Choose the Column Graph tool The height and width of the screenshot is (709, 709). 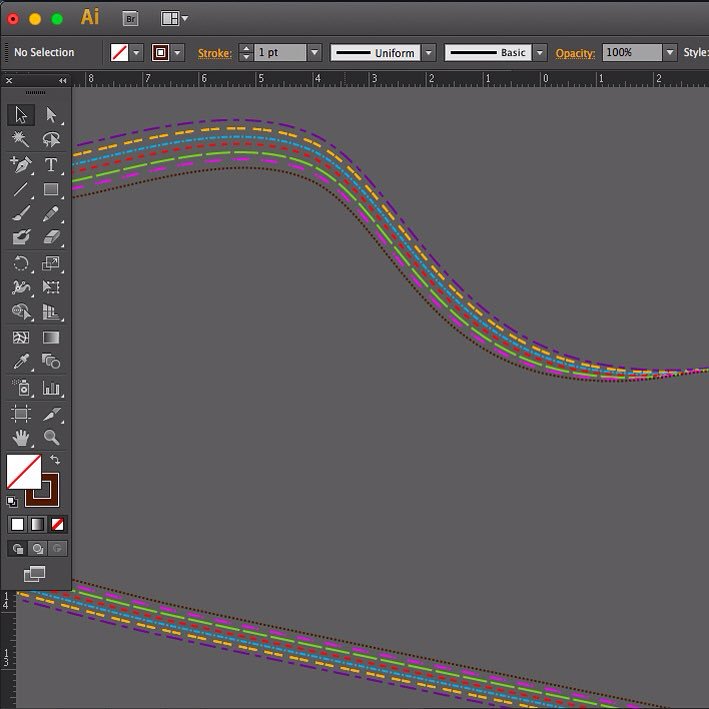point(51,388)
